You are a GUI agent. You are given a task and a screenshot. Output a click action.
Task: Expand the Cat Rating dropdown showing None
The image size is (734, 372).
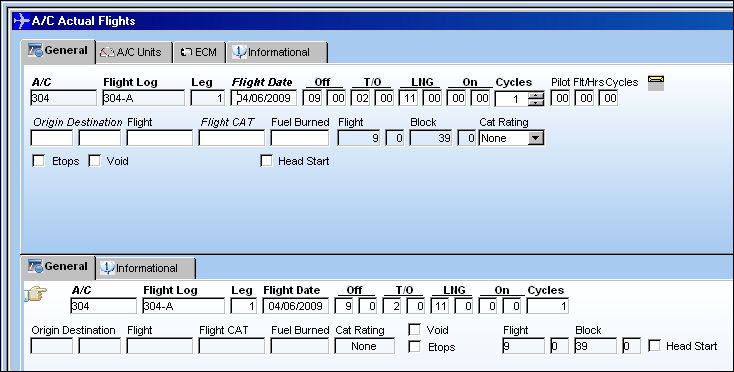tap(536, 138)
